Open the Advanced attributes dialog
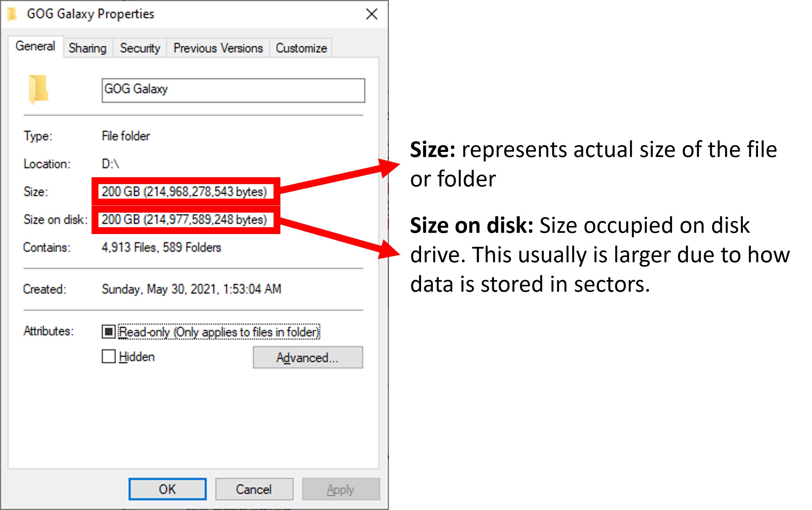The height and width of the screenshot is (510, 812). [x=308, y=358]
